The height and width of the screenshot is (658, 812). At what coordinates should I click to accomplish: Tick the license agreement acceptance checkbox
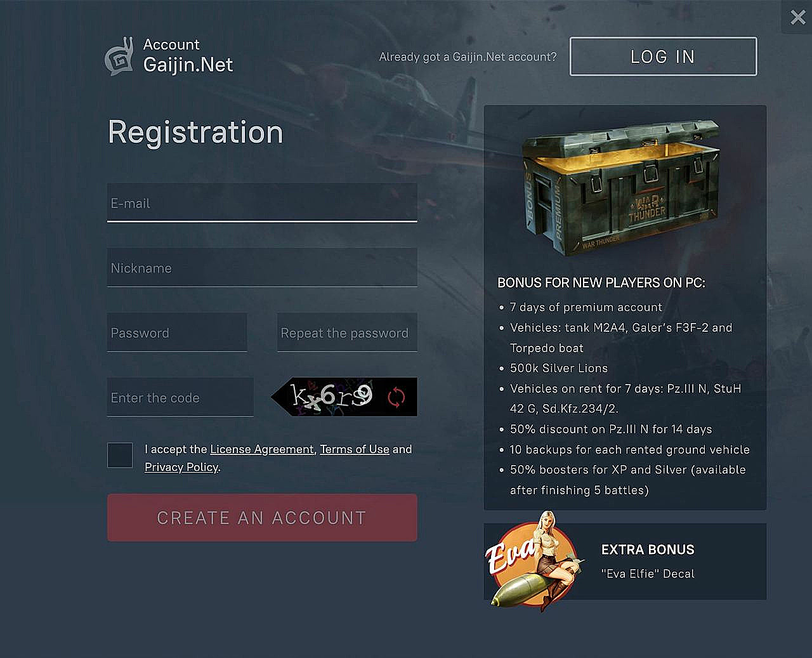pos(120,455)
